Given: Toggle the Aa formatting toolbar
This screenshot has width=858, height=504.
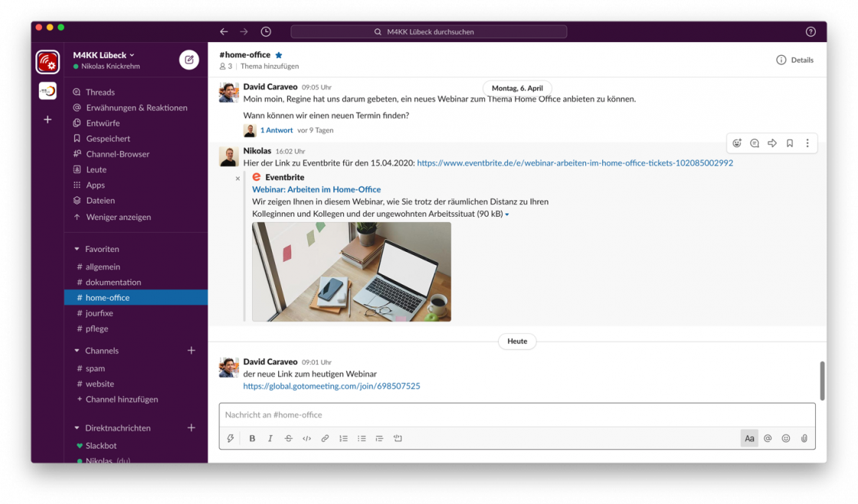Looking at the screenshot, I should (749, 438).
